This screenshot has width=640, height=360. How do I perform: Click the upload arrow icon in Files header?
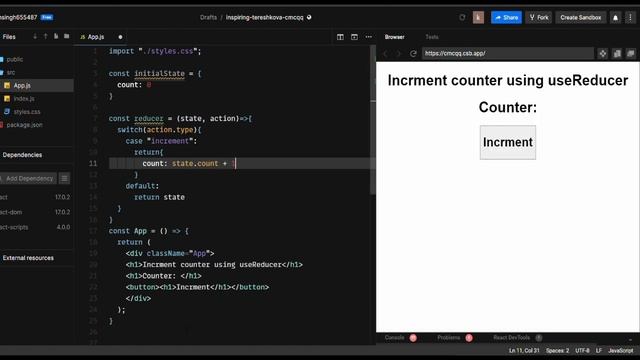point(45,37)
